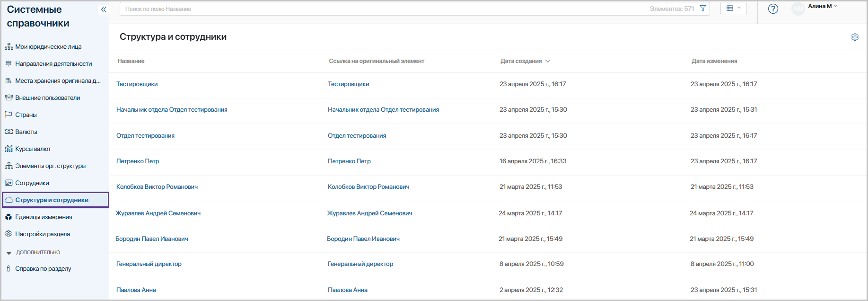Go to Сотрудники in the sidebar

[x=32, y=183]
